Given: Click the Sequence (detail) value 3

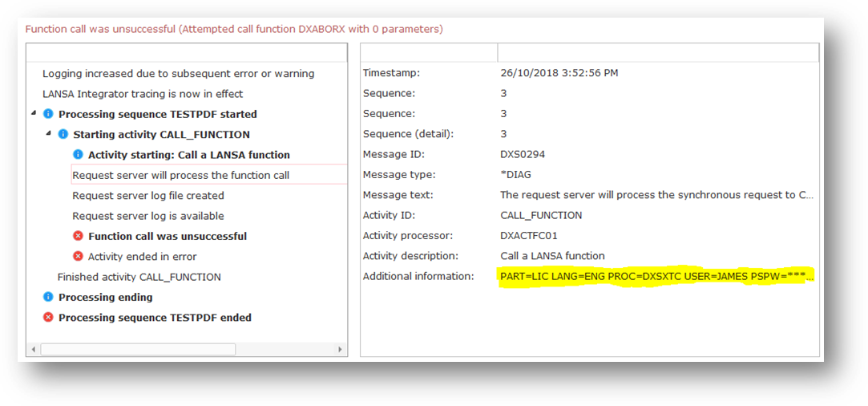Looking at the screenshot, I should 503,134.
